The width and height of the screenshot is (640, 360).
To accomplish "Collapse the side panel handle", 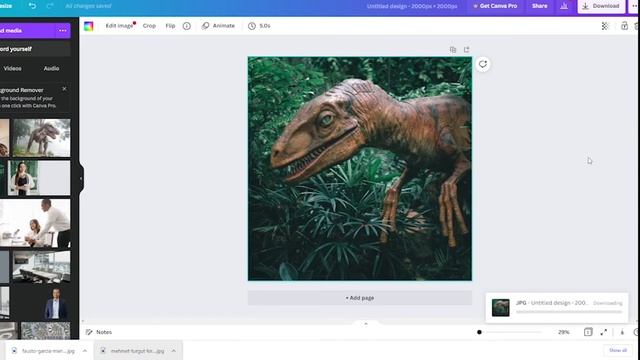I will coord(81,178).
